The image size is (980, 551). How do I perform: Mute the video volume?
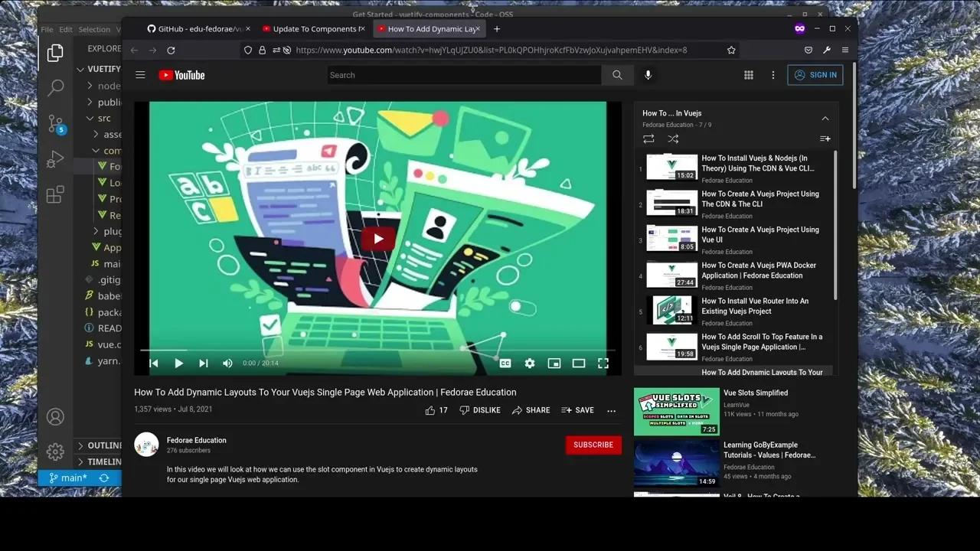click(227, 364)
